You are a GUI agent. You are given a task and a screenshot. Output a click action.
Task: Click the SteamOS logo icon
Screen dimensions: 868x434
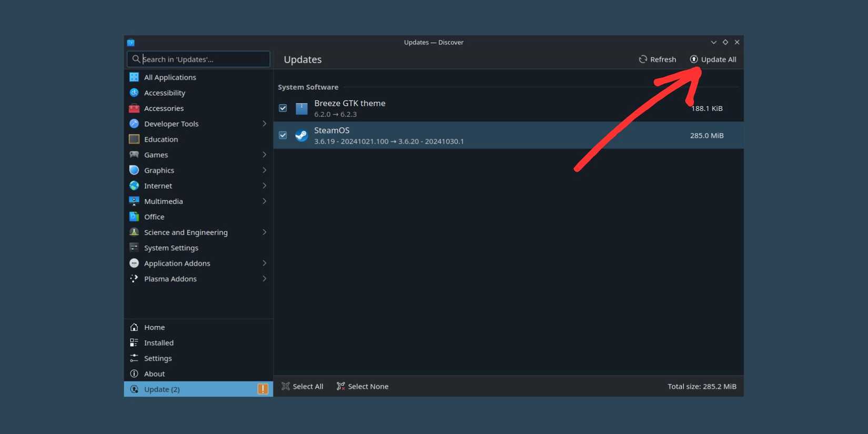pos(301,136)
